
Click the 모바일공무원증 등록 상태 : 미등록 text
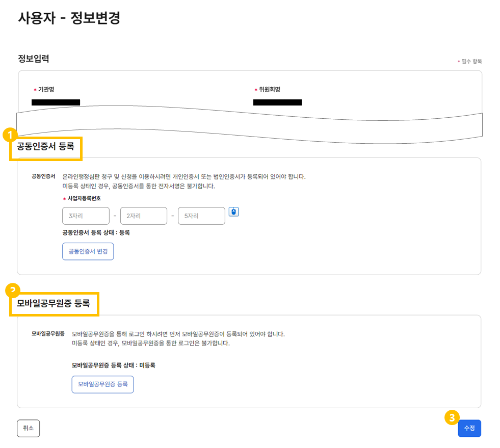click(114, 365)
